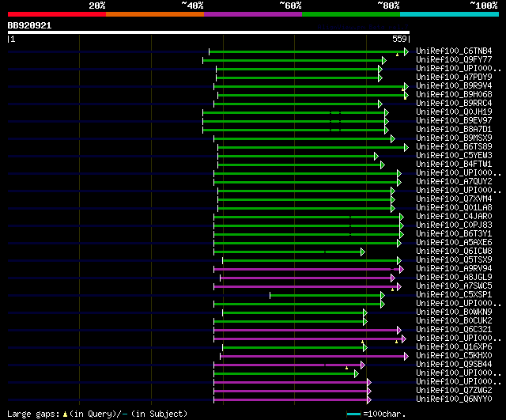Click the UniRef100_A7QUY2 hit name
Screen dimensions: 506x420
[x=454, y=182]
